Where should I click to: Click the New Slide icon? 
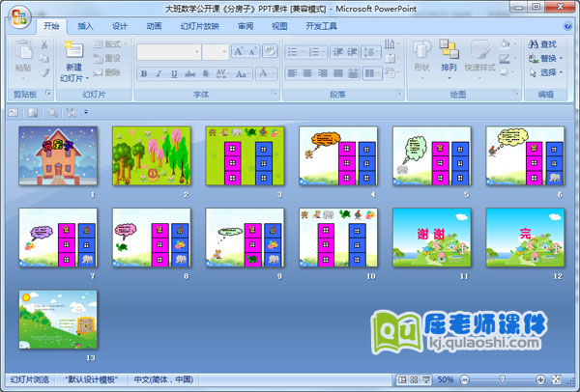74,49
